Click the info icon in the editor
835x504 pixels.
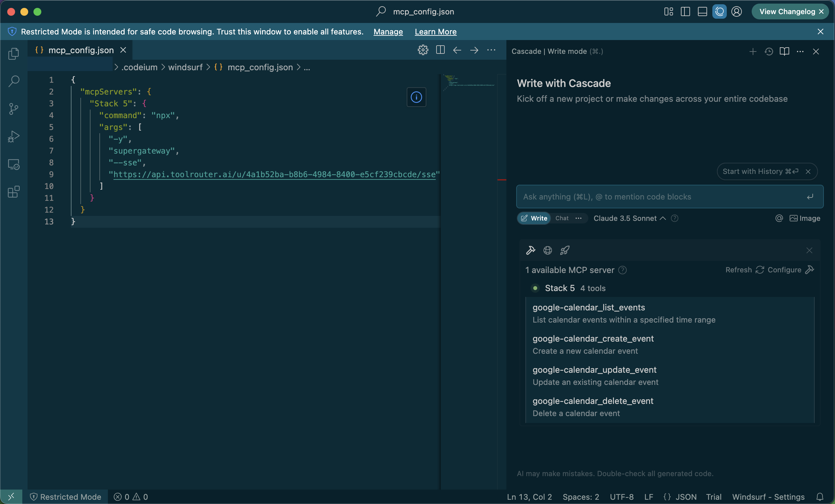click(416, 97)
